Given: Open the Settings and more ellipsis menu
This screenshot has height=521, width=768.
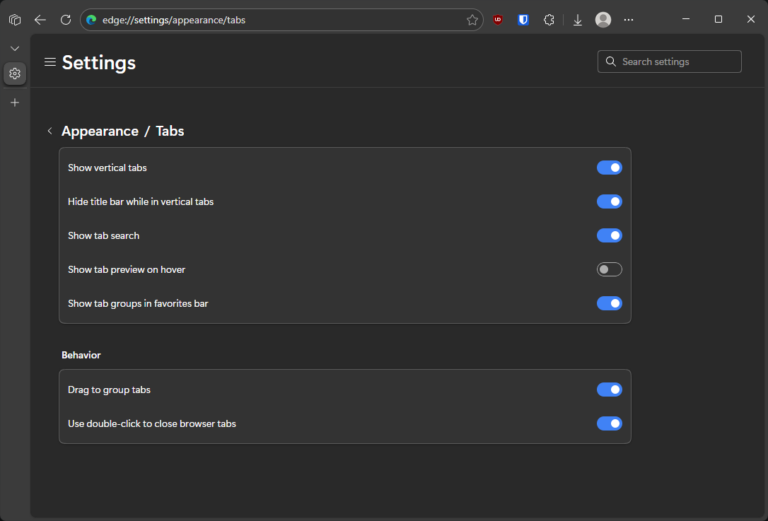Looking at the screenshot, I should point(628,20).
